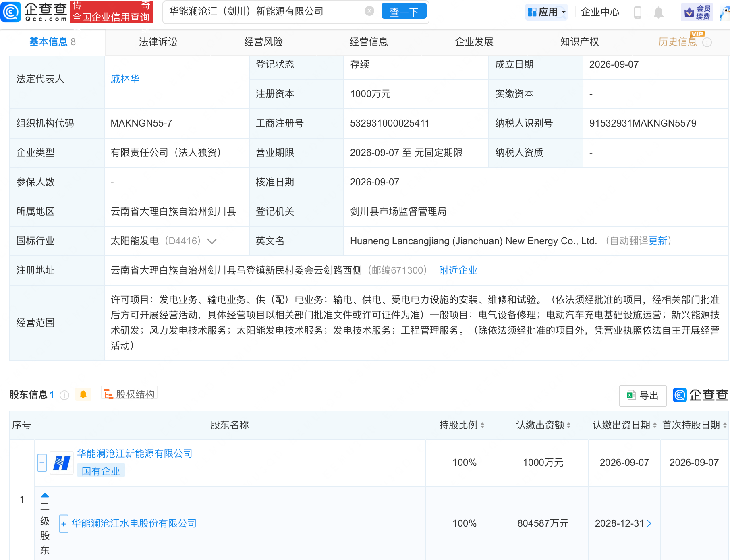Image resolution: width=730 pixels, height=560 pixels.
Task: Click 1000万元 registered capital value
Action: (x=370, y=94)
